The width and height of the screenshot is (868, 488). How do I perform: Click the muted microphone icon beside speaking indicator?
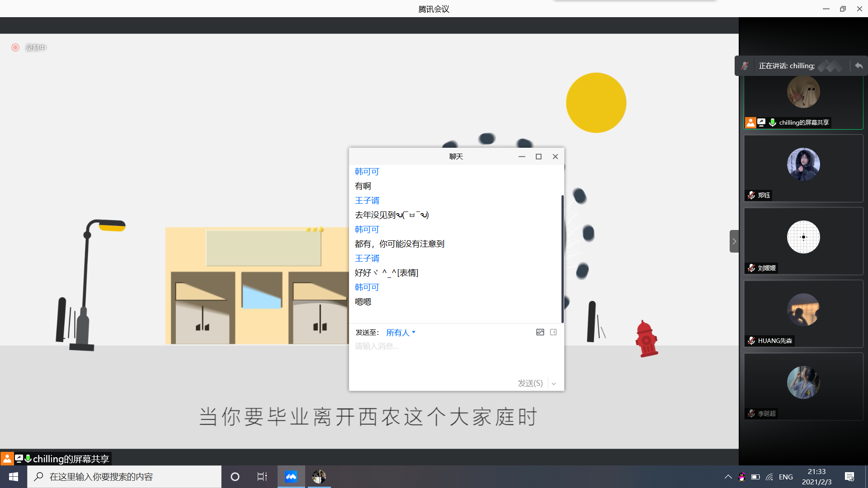[x=745, y=66]
